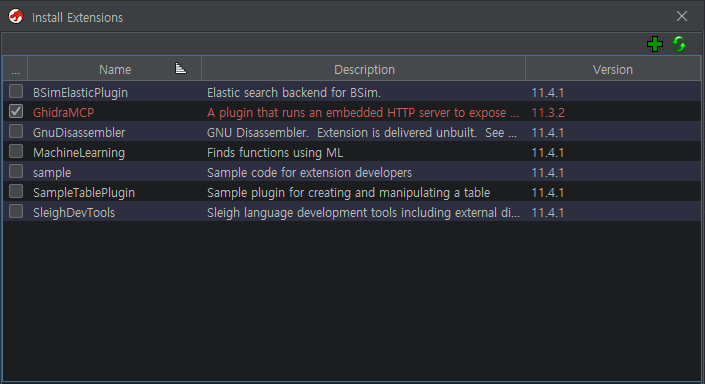Screen dimensions: 705x384
Task: Click 'Sample plugin for creating and manipulating a table'
Action: point(348,192)
